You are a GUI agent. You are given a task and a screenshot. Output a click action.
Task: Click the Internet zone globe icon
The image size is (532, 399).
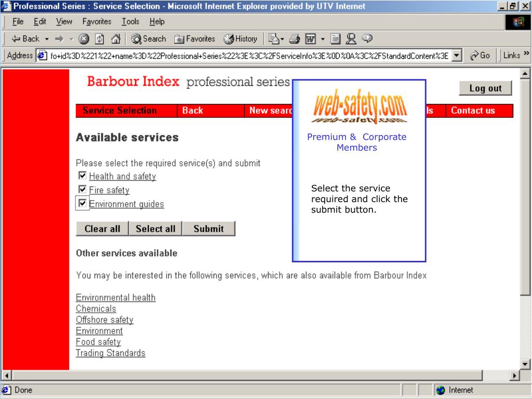coord(441,390)
